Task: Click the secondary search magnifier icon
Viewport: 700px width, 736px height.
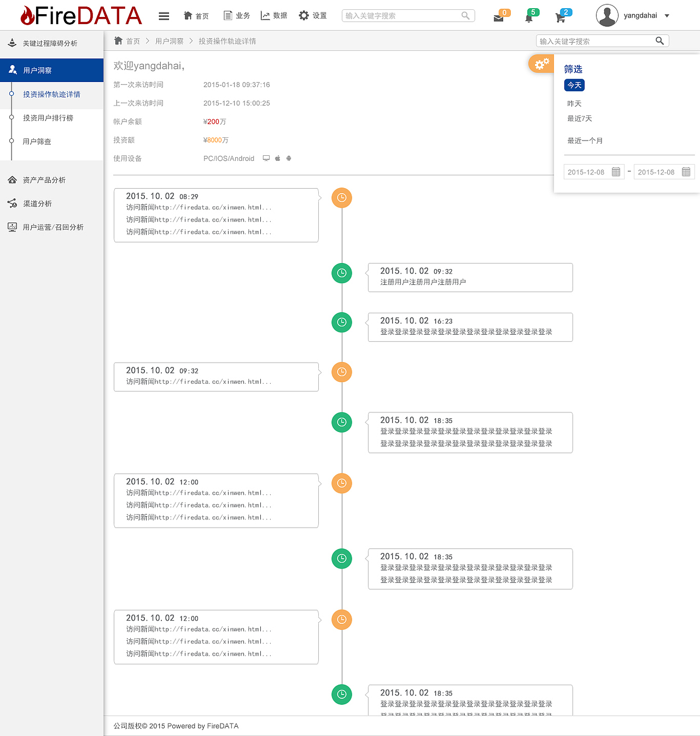Action: [x=660, y=40]
